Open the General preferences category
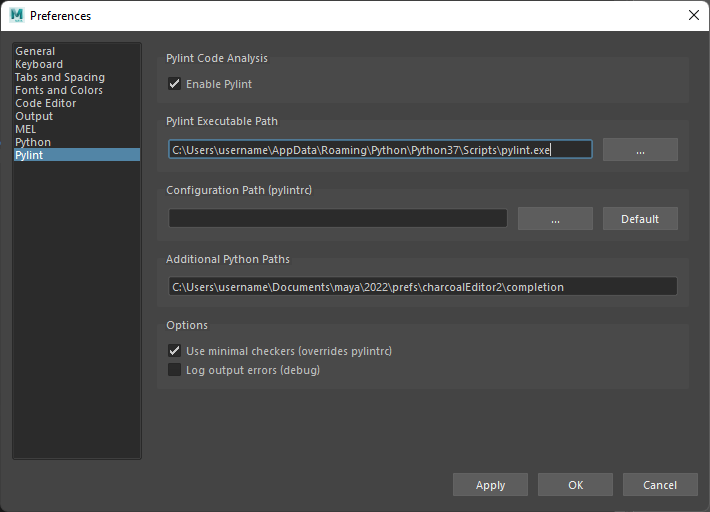This screenshot has width=710, height=512. pyautogui.click(x=35, y=51)
